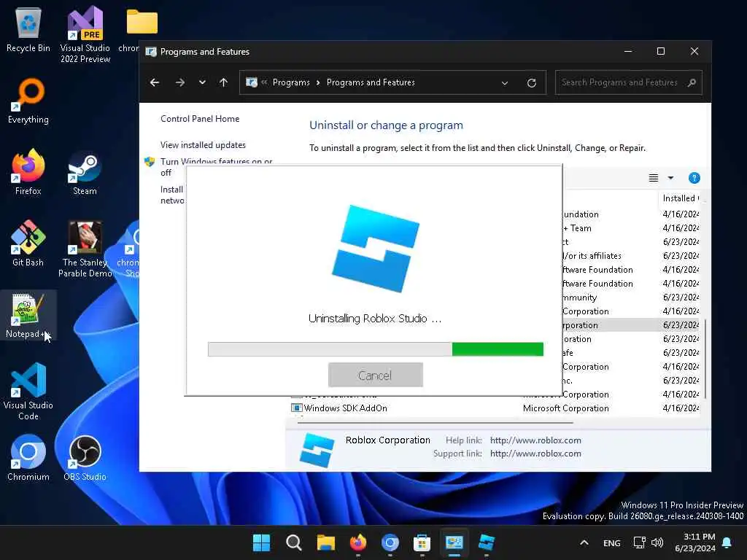Go back in Programs and Features
The width and height of the screenshot is (747, 560).
tap(155, 82)
